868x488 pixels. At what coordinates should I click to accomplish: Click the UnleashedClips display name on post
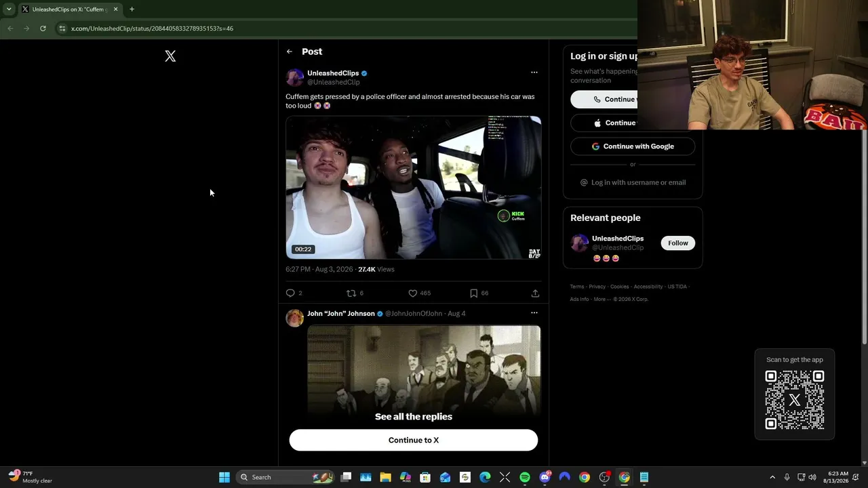333,73
